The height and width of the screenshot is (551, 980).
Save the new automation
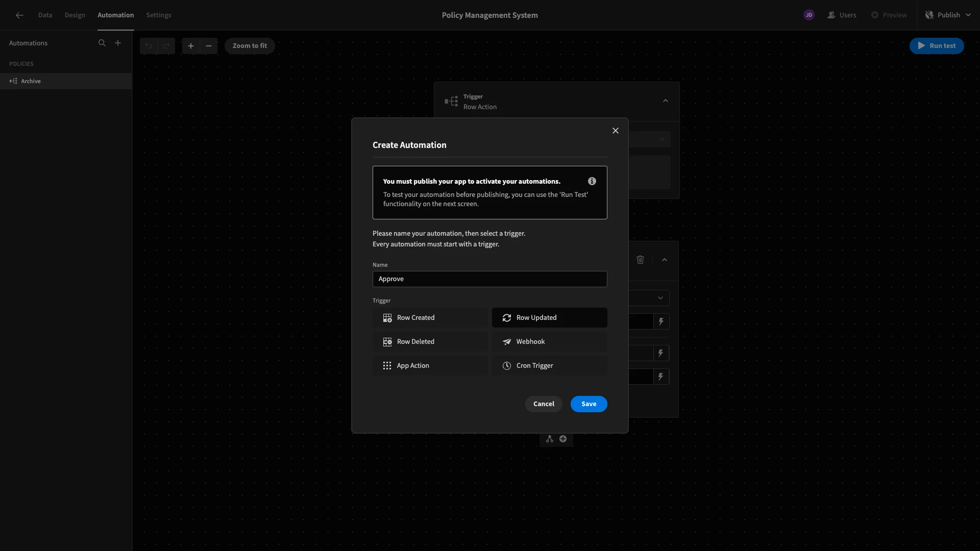tap(589, 404)
